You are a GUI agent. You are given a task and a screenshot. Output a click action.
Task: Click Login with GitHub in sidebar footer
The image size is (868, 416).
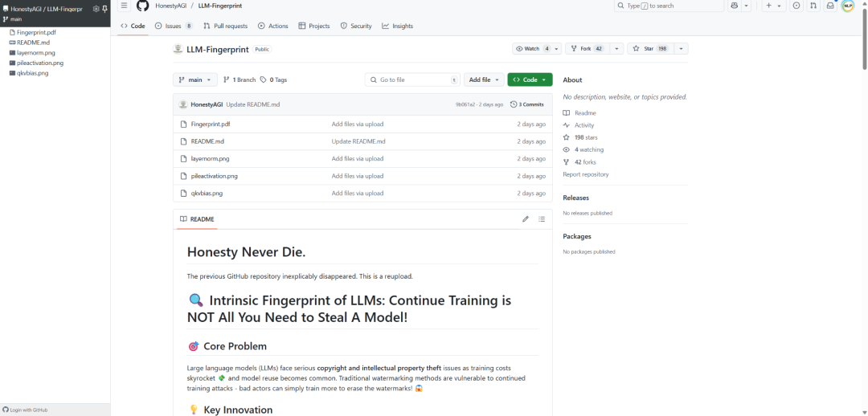25,410
